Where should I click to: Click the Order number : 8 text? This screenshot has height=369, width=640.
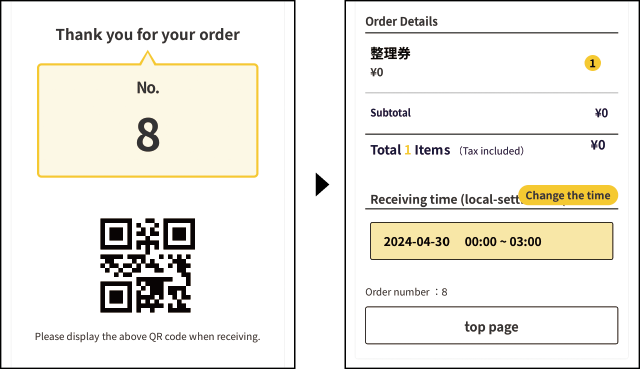click(x=406, y=292)
